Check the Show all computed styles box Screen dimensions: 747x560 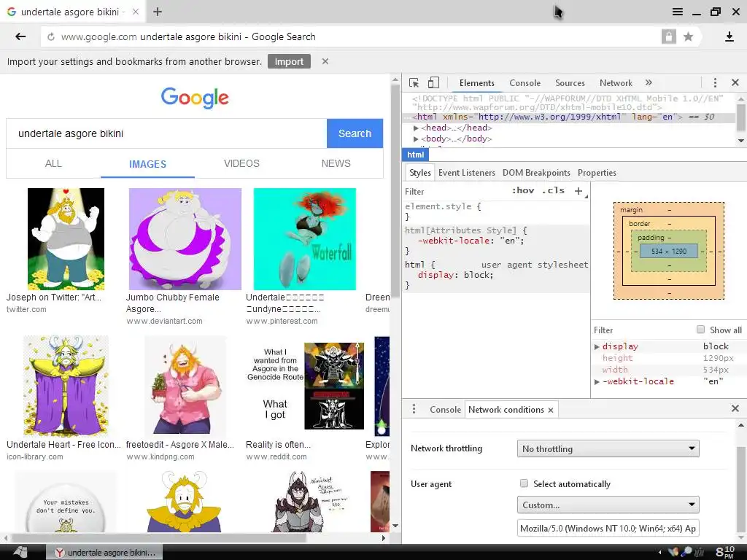pyautogui.click(x=700, y=330)
